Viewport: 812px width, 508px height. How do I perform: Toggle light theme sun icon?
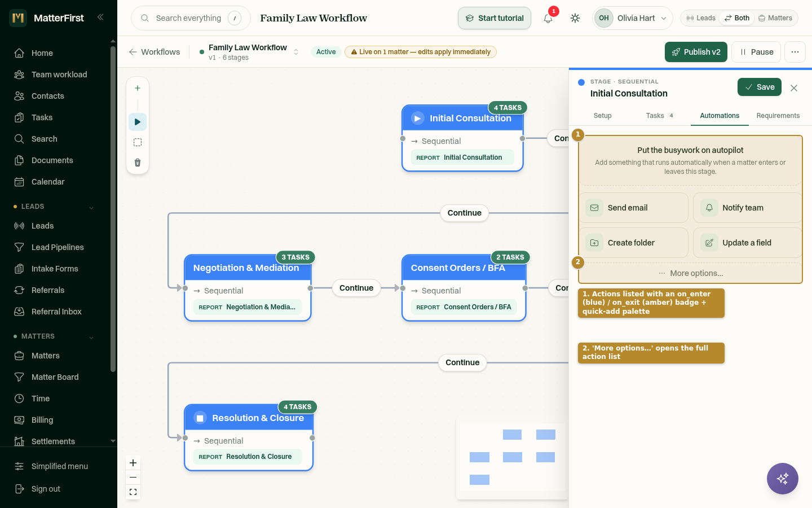pos(575,18)
